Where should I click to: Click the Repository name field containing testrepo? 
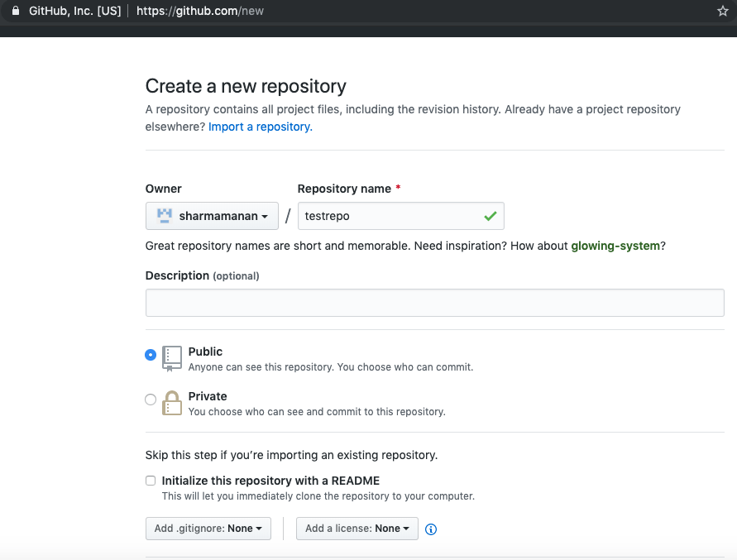pyautogui.click(x=389, y=216)
